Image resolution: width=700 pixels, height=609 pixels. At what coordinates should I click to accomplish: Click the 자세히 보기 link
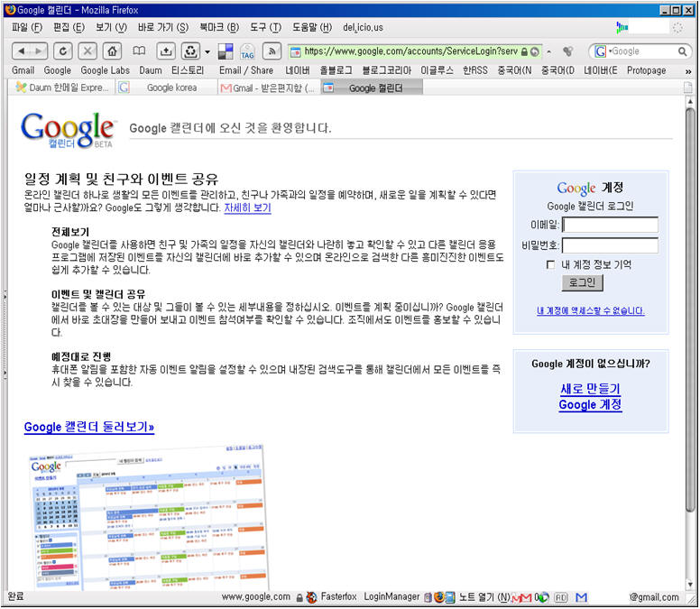tap(247, 208)
